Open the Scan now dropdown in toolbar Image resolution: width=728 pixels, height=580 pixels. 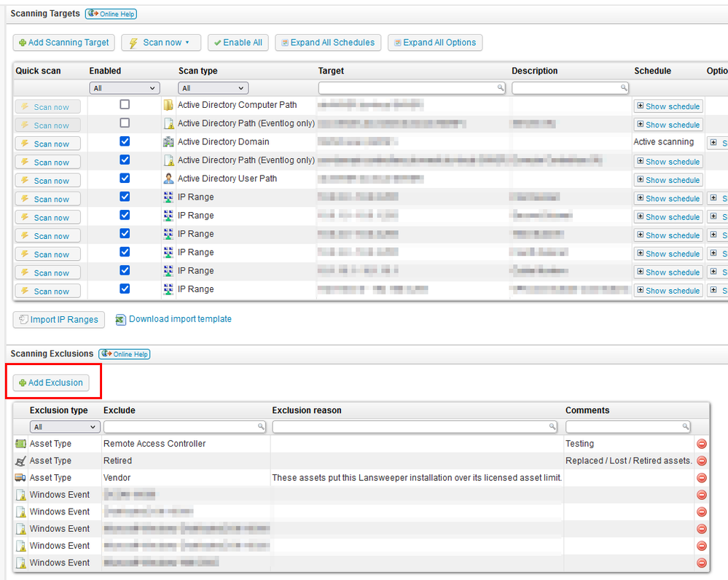(160, 43)
